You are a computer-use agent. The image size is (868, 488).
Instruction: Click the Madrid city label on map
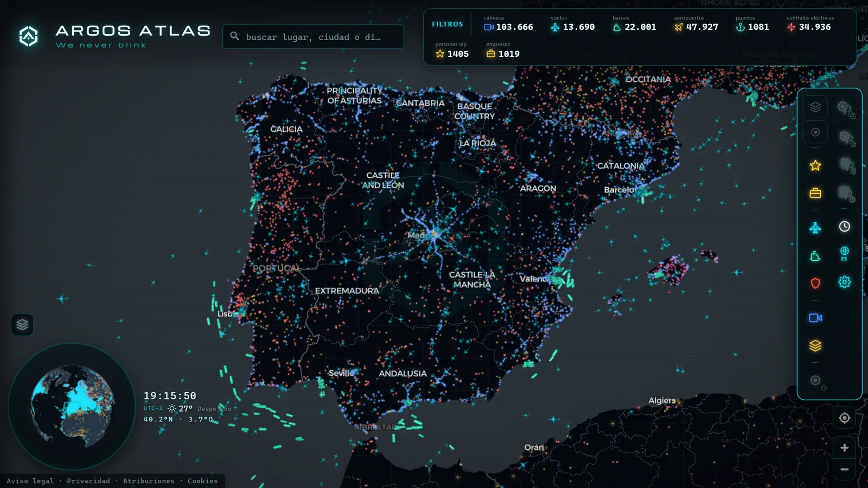click(x=417, y=235)
